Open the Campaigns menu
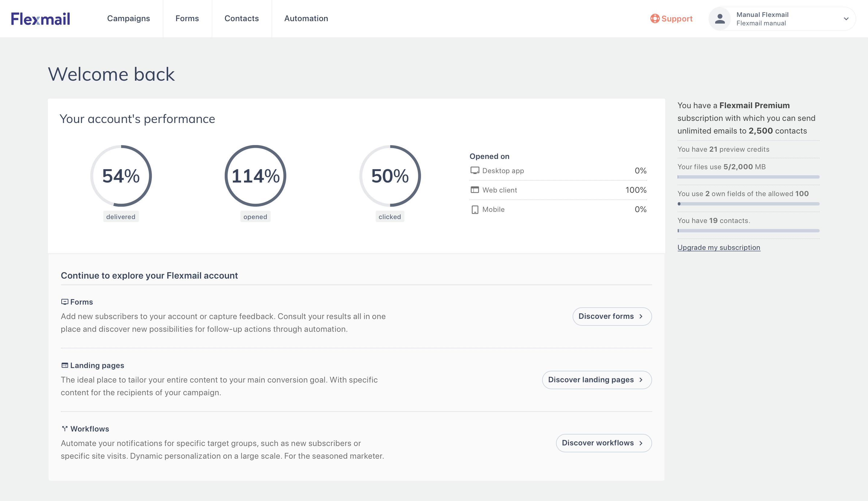Viewport: 868px width, 501px height. [x=129, y=18]
